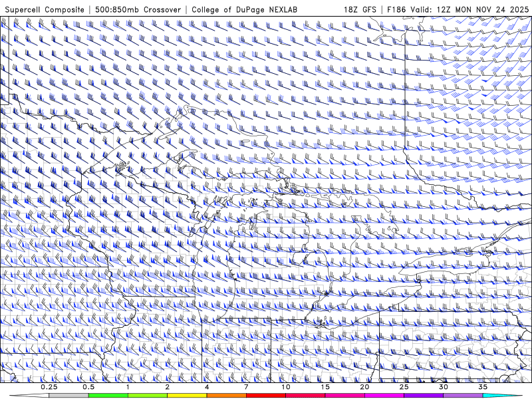The width and height of the screenshot is (532, 399).
Task: Select the lime green 1–2 color bar segment
Action: click(148, 396)
